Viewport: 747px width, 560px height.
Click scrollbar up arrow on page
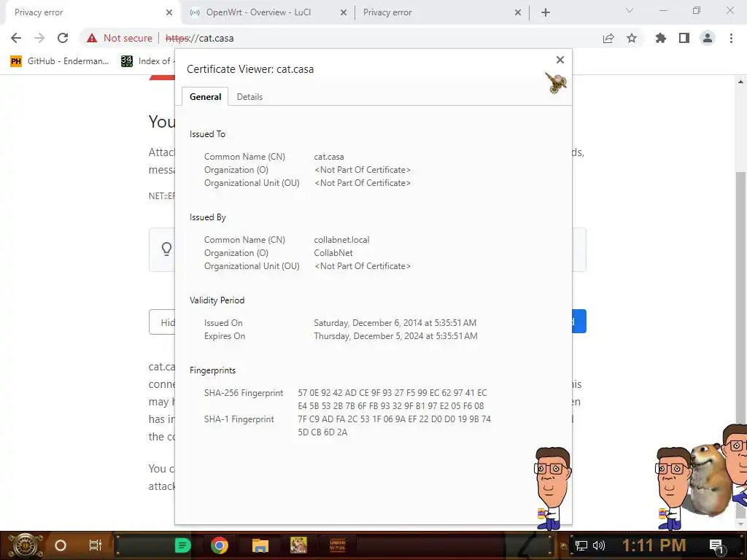740,82
